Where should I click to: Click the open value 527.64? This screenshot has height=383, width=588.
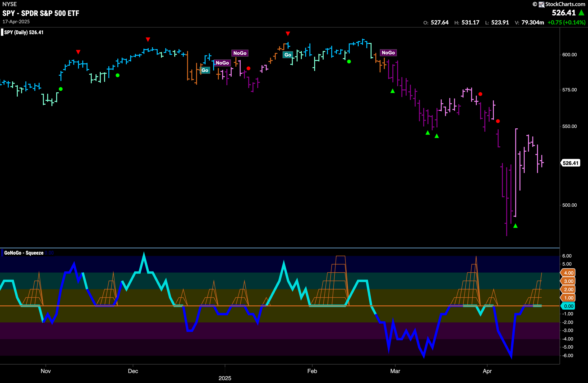(x=440, y=23)
